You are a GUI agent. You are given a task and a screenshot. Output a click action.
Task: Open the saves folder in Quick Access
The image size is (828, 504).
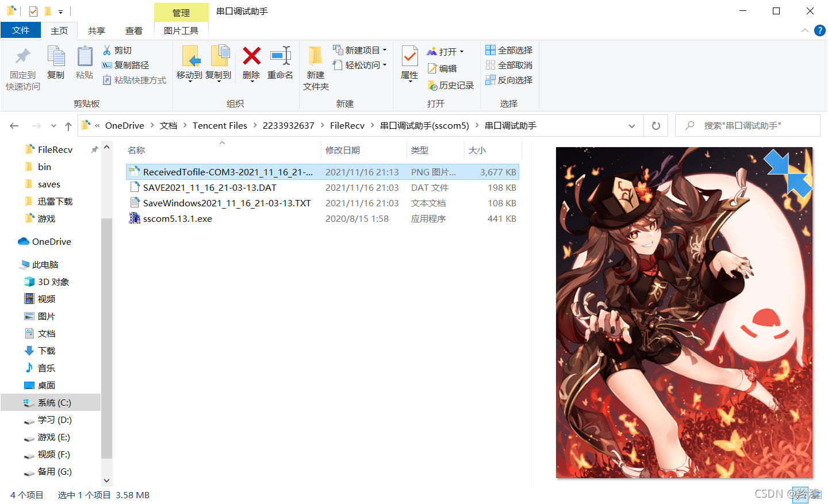(x=49, y=184)
